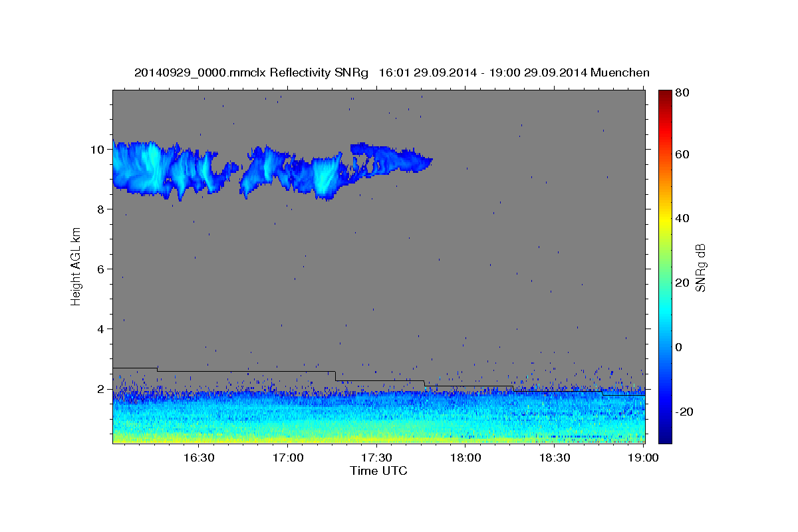Click the 17:30 time tick label

coord(376,458)
